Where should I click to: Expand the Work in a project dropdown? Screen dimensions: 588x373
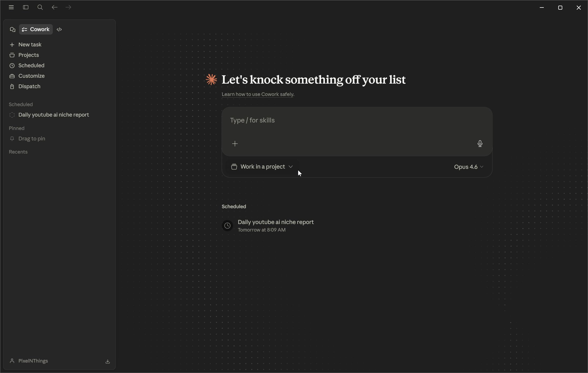[x=262, y=167]
